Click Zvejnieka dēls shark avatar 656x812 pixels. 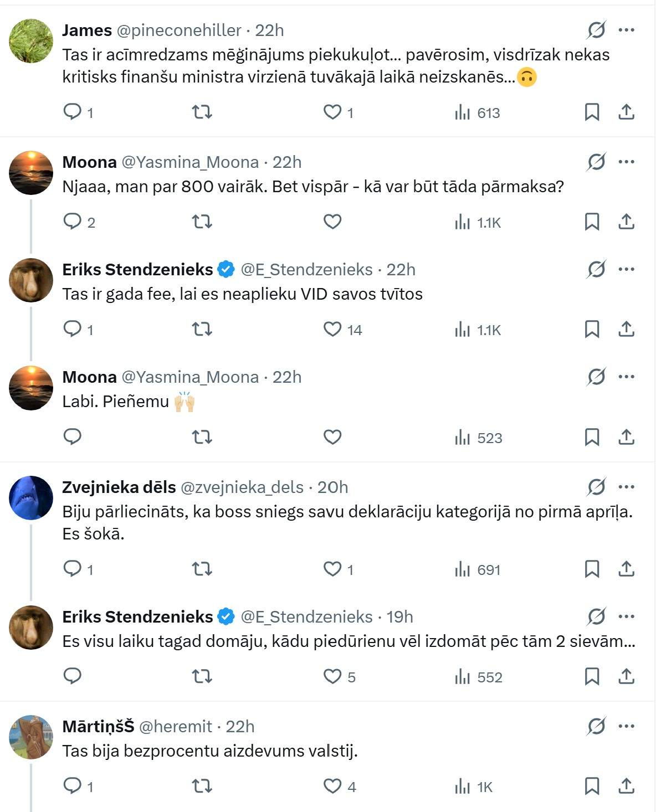(31, 497)
